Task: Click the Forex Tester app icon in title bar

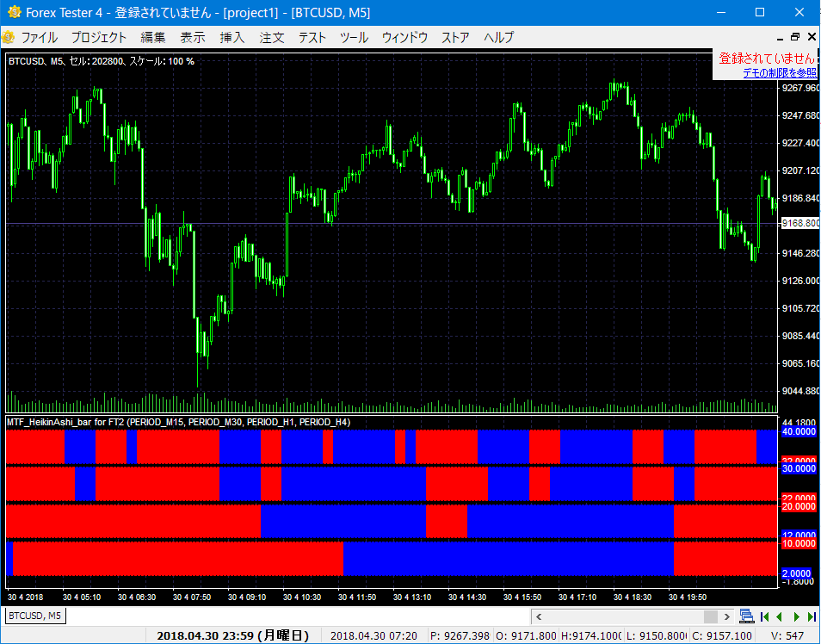Action: (14, 12)
